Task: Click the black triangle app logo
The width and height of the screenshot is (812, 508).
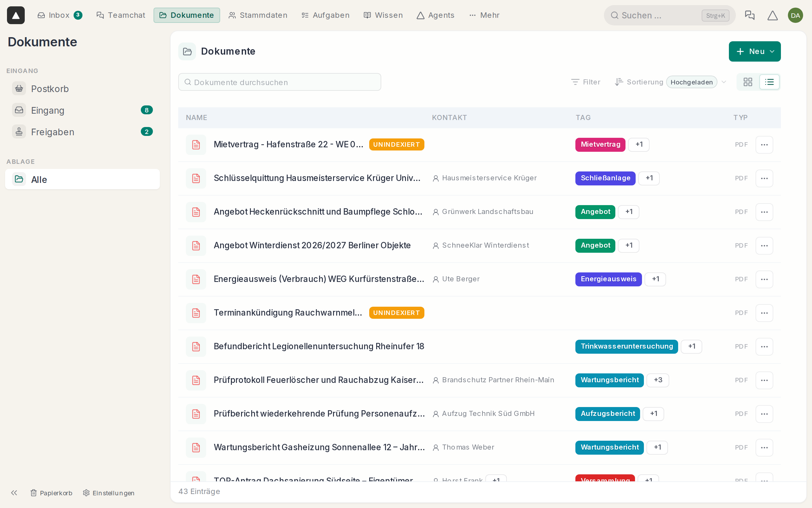Action: (x=16, y=15)
